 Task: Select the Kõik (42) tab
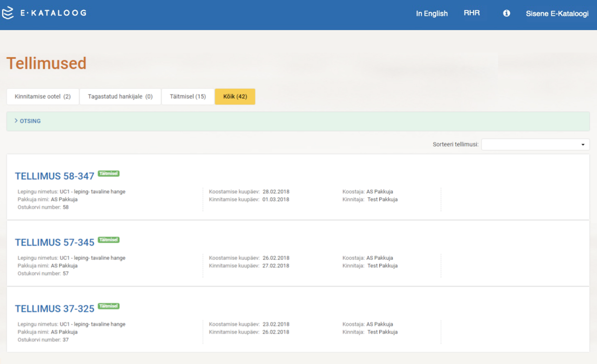click(235, 97)
